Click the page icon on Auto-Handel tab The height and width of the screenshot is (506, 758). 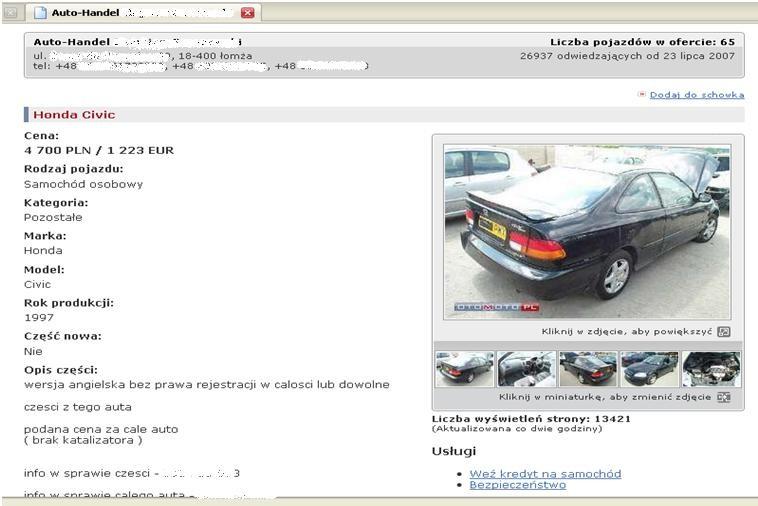pyautogui.click(x=40, y=13)
